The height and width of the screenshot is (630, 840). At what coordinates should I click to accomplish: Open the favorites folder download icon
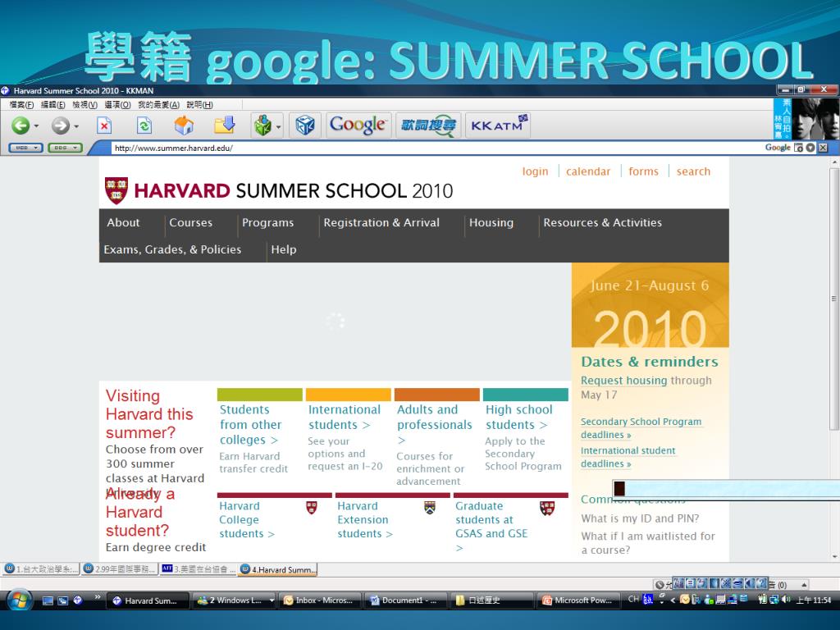point(225,125)
